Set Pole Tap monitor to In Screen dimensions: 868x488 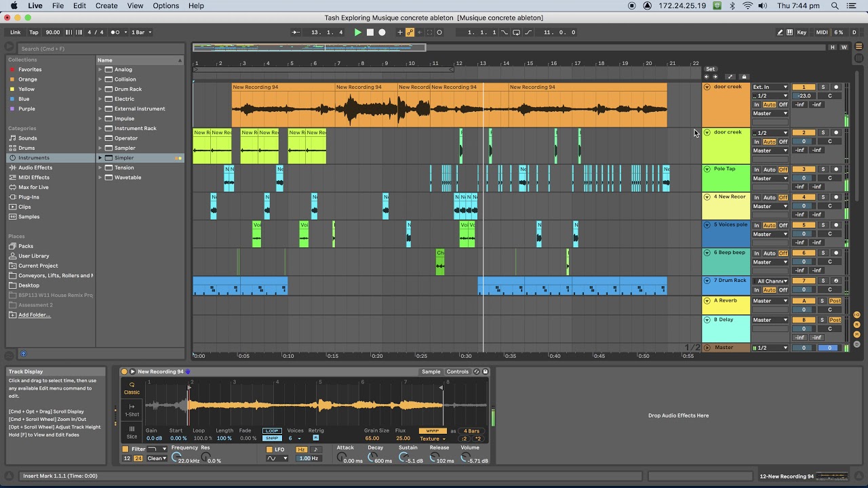pyautogui.click(x=757, y=169)
